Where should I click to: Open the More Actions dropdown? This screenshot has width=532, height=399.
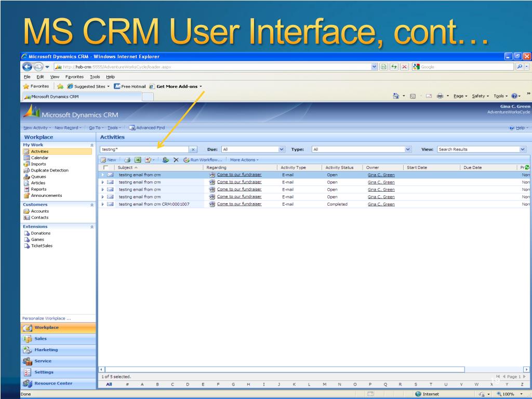[244, 160]
